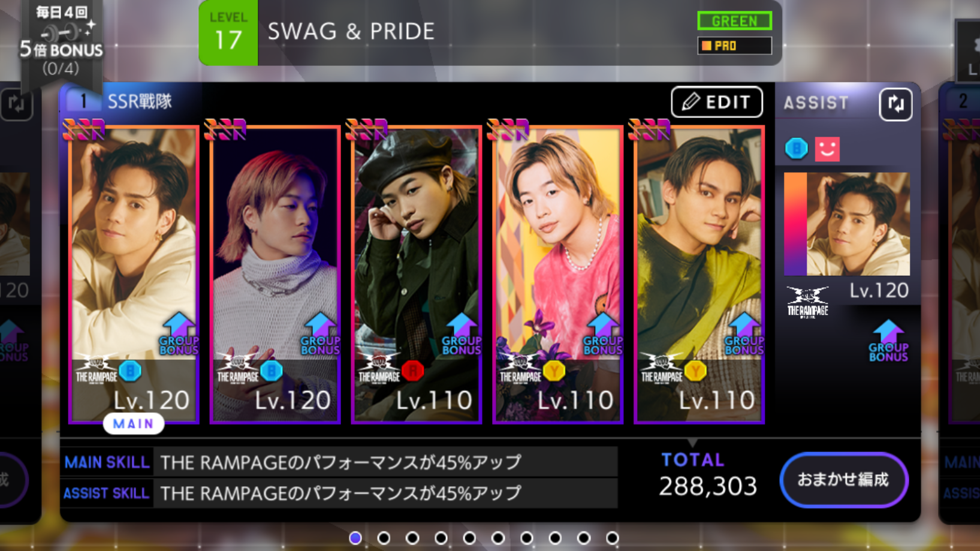
Task: Select the first Lv.120 MAIN member card
Action: pos(134,275)
